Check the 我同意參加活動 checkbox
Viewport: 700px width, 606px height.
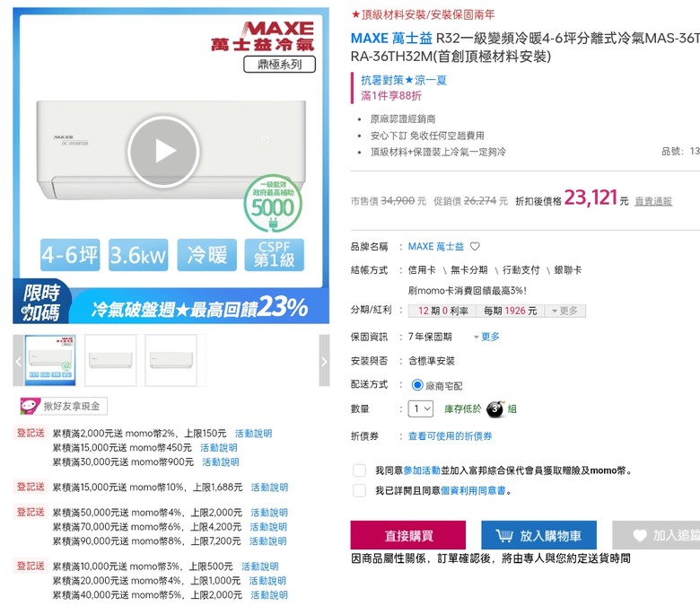coord(359,470)
